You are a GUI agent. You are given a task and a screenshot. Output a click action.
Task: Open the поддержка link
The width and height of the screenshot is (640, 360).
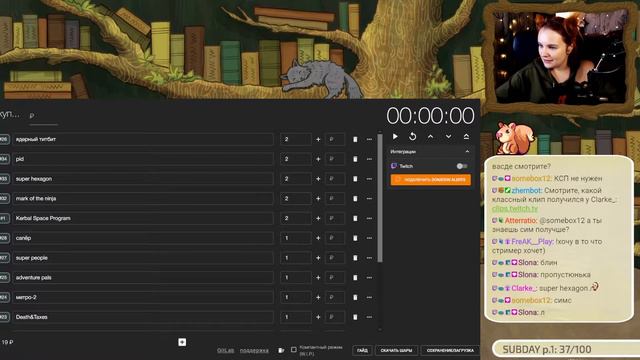[254, 351]
